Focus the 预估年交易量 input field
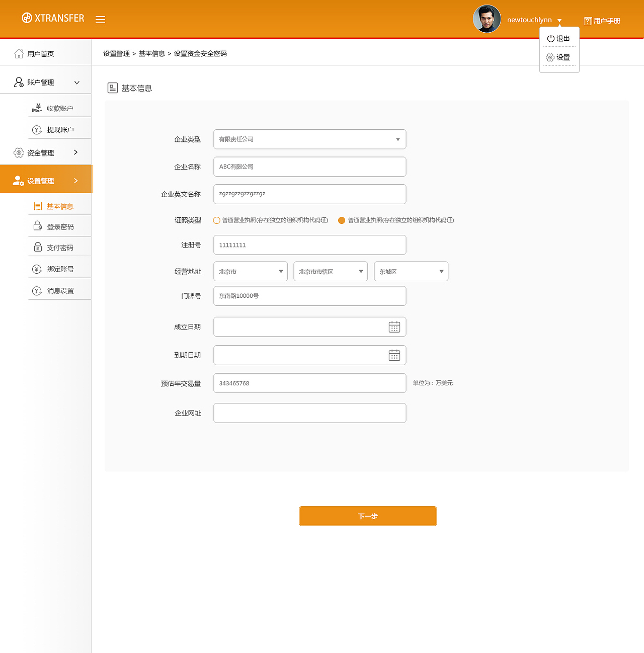This screenshot has height=653, width=644. tap(310, 383)
